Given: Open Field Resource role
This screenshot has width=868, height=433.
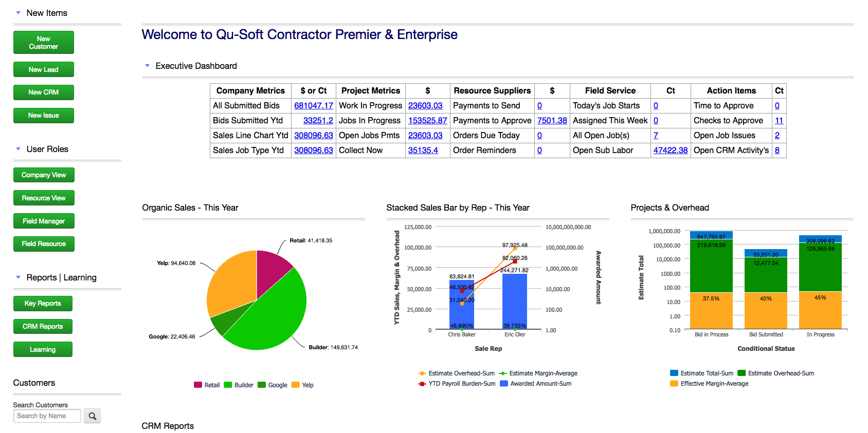Looking at the screenshot, I should [44, 244].
